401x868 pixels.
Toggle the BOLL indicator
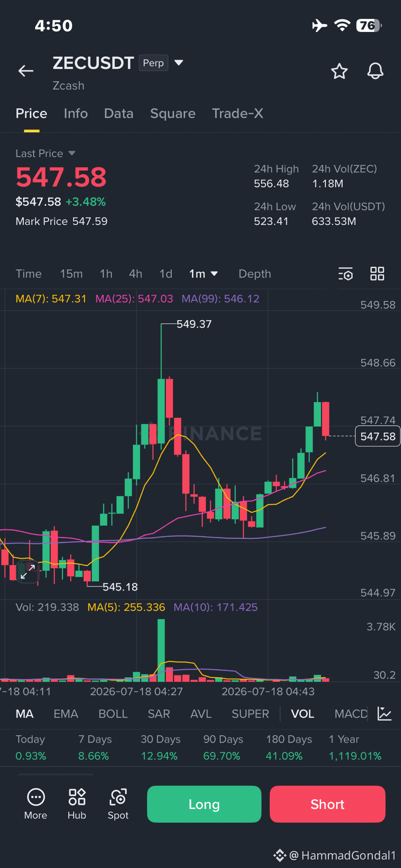tap(113, 713)
